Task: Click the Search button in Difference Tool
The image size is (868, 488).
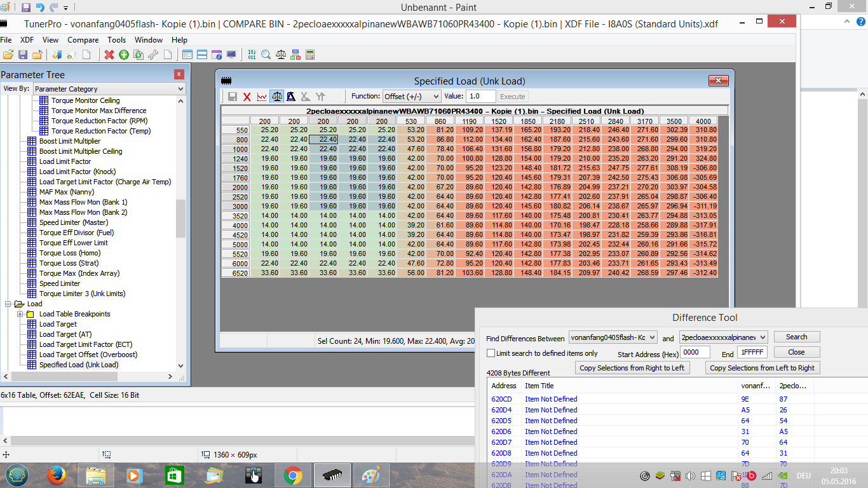Action: coord(796,337)
